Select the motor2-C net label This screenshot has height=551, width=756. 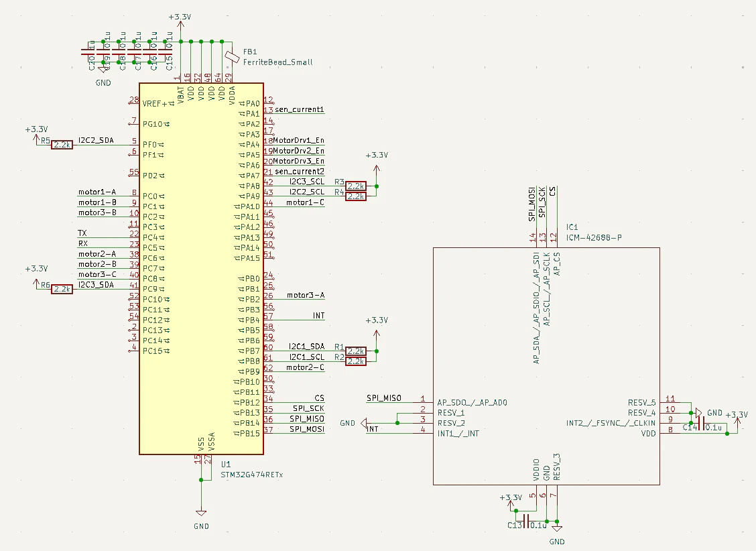tap(305, 367)
